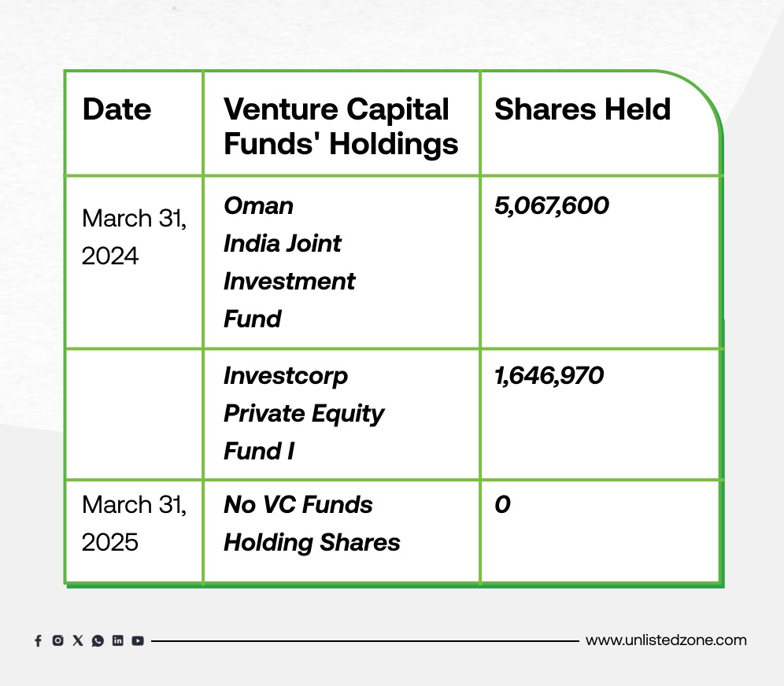Image resolution: width=784 pixels, height=686 pixels.
Task: Click the horizontal divider line in footer
Action: point(364,641)
